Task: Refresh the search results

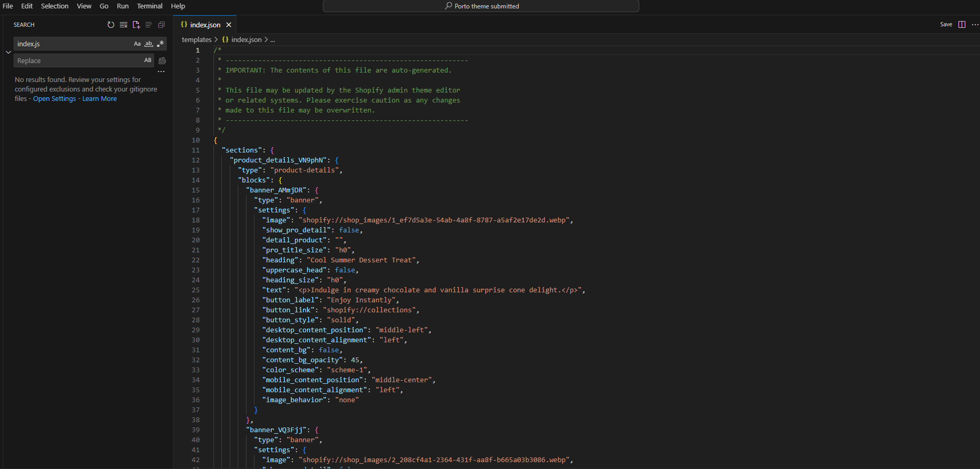Action: tap(110, 25)
